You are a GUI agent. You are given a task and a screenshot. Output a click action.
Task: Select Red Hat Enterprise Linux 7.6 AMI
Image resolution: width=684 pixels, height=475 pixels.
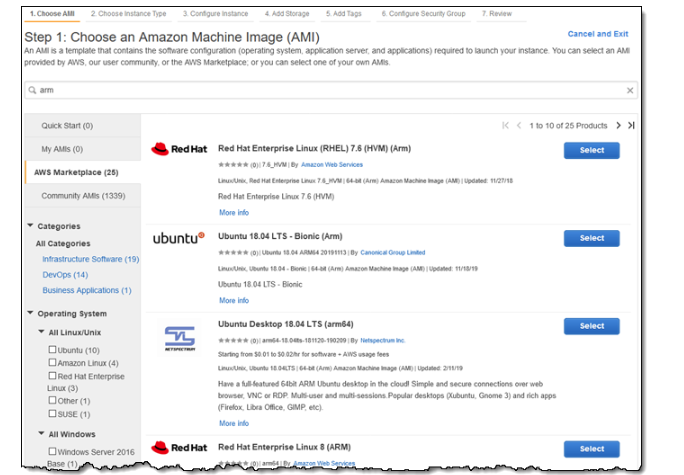592,150
